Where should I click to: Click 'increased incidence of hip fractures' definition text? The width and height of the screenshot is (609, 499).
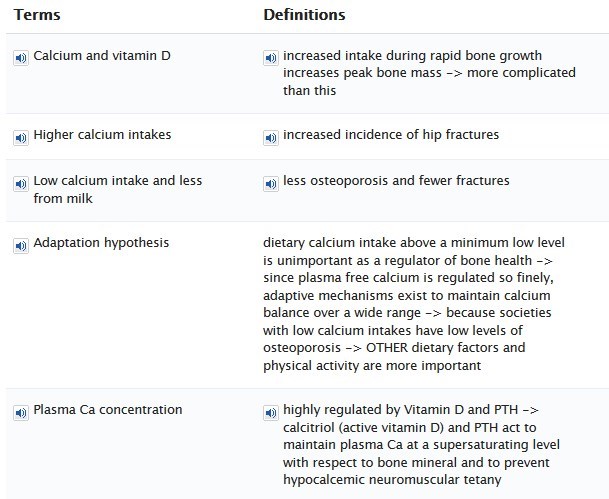pos(391,135)
